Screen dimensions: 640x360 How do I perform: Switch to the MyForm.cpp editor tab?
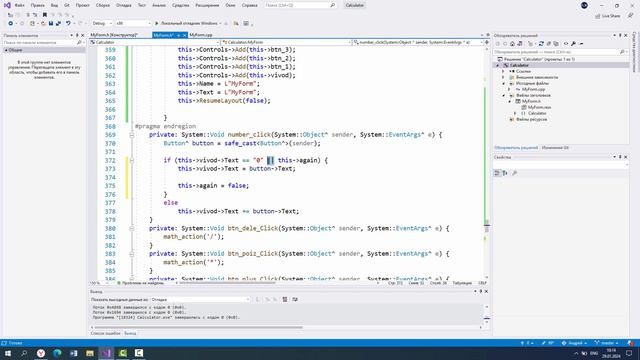pos(201,35)
